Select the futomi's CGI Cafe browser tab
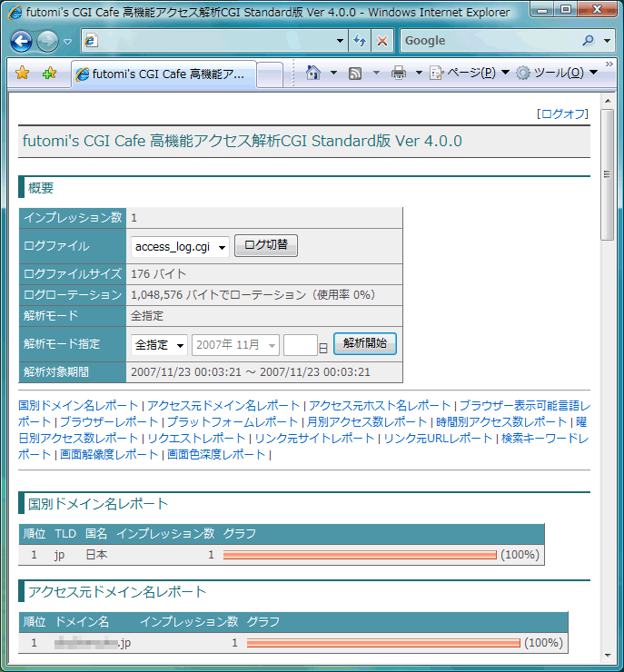624x672 pixels. (164, 74)
